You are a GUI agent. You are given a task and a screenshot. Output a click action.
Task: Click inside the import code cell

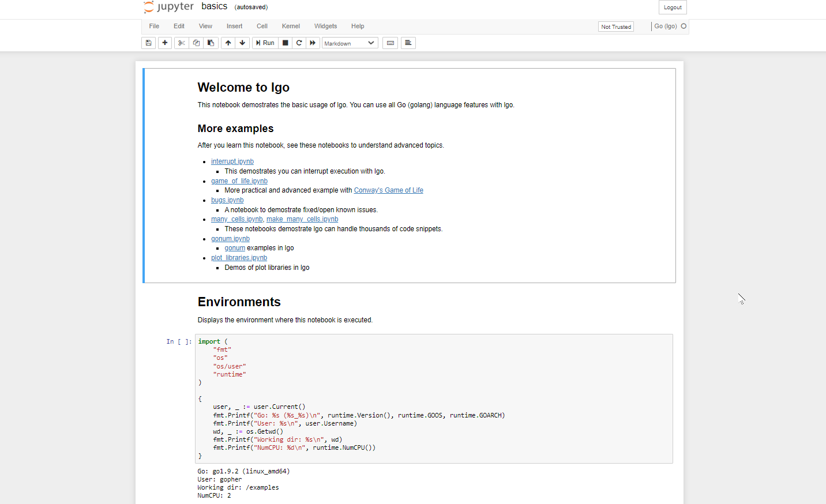(x=434, y=398)
